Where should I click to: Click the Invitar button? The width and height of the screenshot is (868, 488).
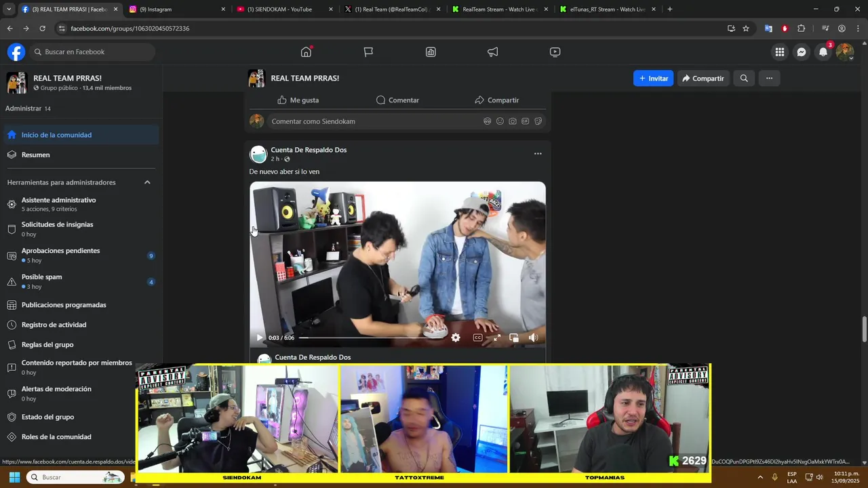click(x=654, y=79)
